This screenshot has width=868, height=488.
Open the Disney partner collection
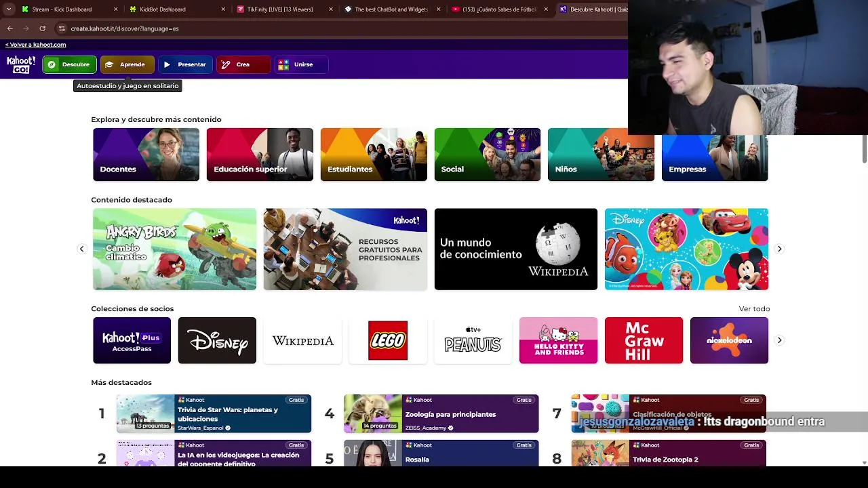(217, 340)
